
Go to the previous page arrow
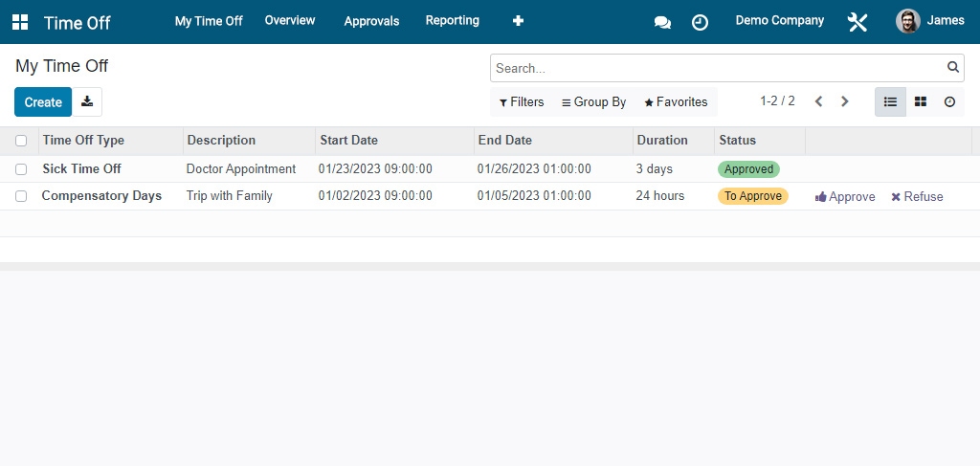coord(819,101)
